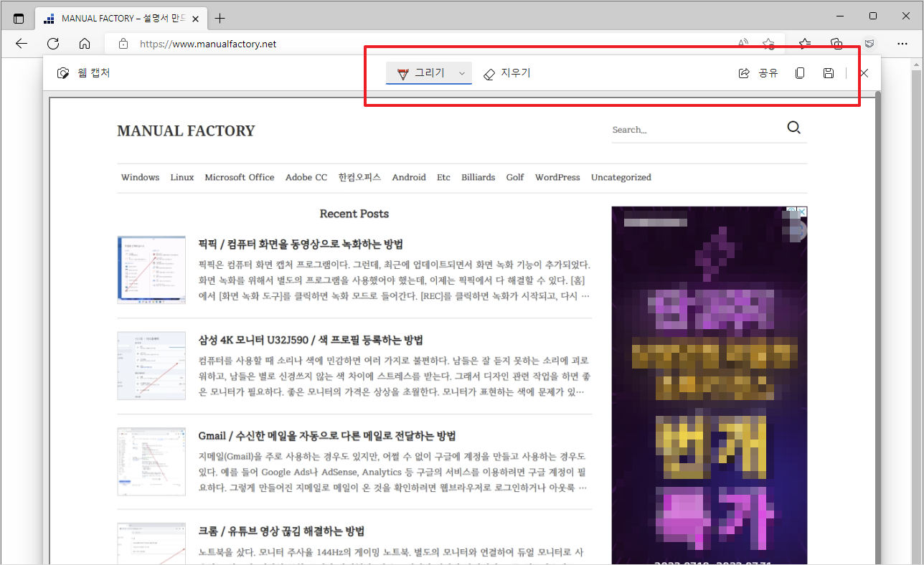Open the Windows category
This screenshot has height=565, width=924.
[x=140, y=177]
